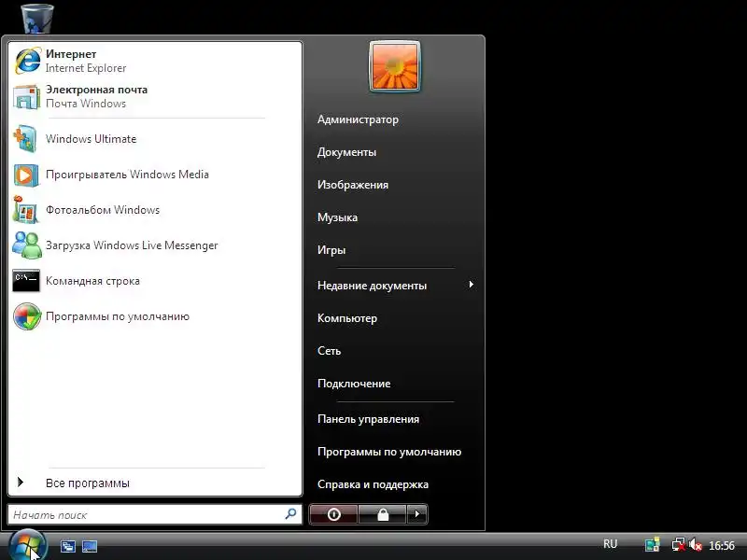Viewport: 747px width, 560px height.
Task: Click Windows Live Messenger download icon
Action: (27, 245)
